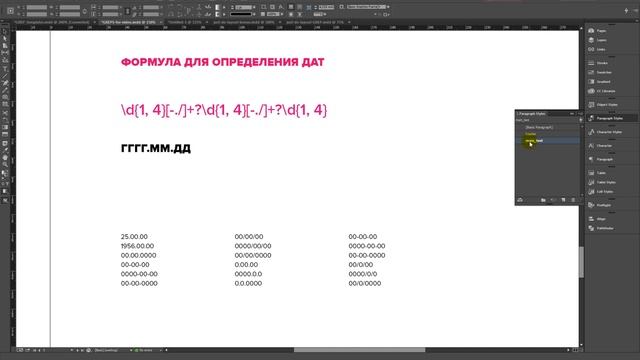Select the Hand tool
The image size is (640, 360).
5,158
